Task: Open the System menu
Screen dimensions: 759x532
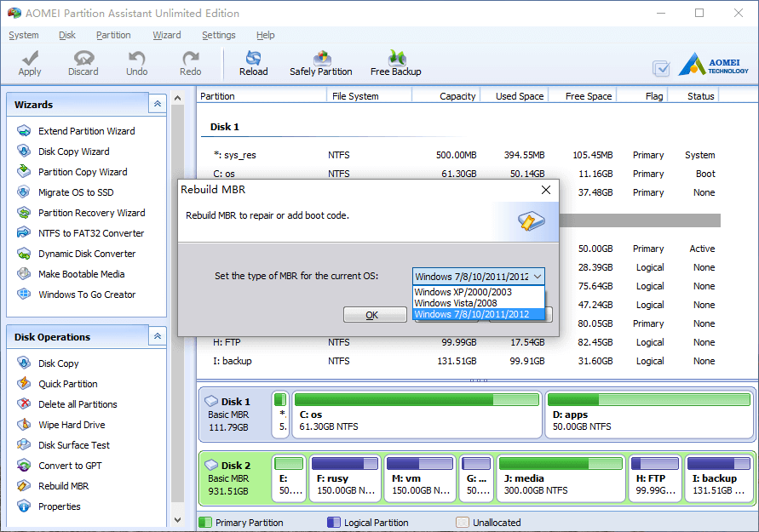Action: 24,35
